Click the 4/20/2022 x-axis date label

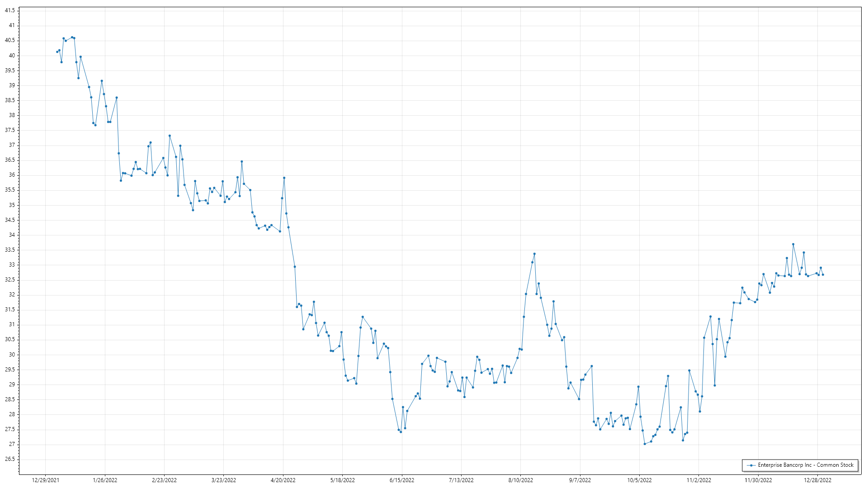pos(283,480)
